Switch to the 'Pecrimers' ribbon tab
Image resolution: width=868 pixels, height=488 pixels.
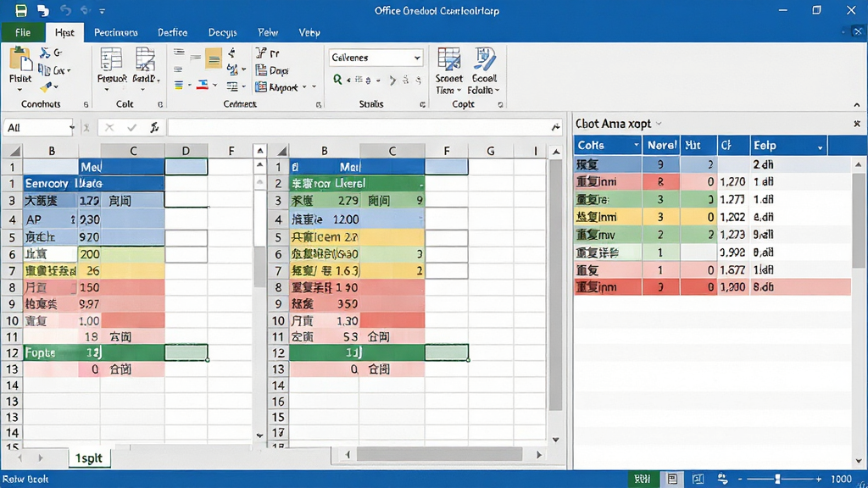click(115, 33)
